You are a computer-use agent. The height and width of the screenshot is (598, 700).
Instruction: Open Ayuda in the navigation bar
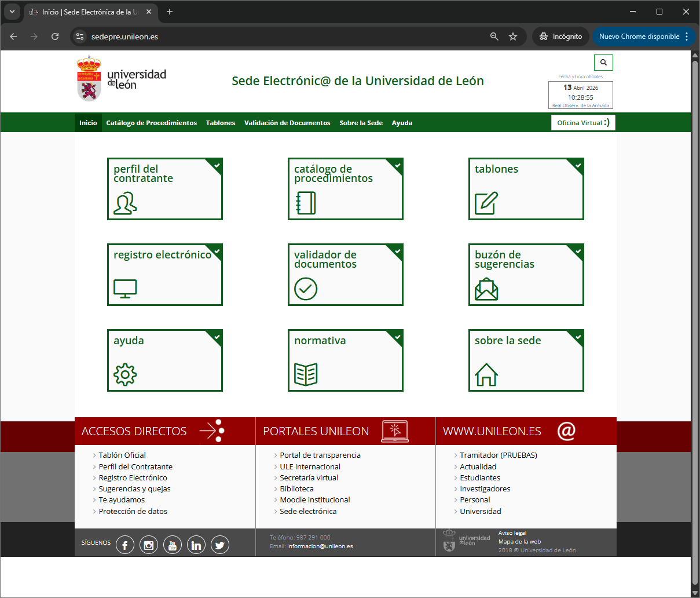tap(402, 123)
